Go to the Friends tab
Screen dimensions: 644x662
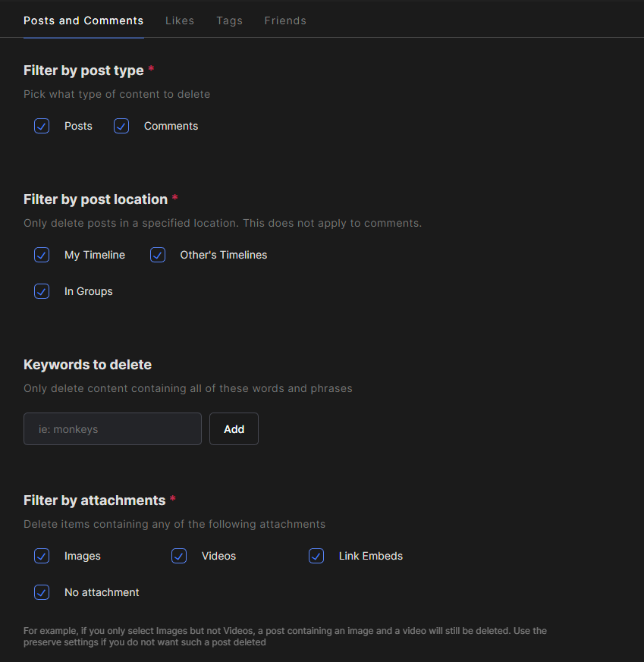click(x=285, y=20)
